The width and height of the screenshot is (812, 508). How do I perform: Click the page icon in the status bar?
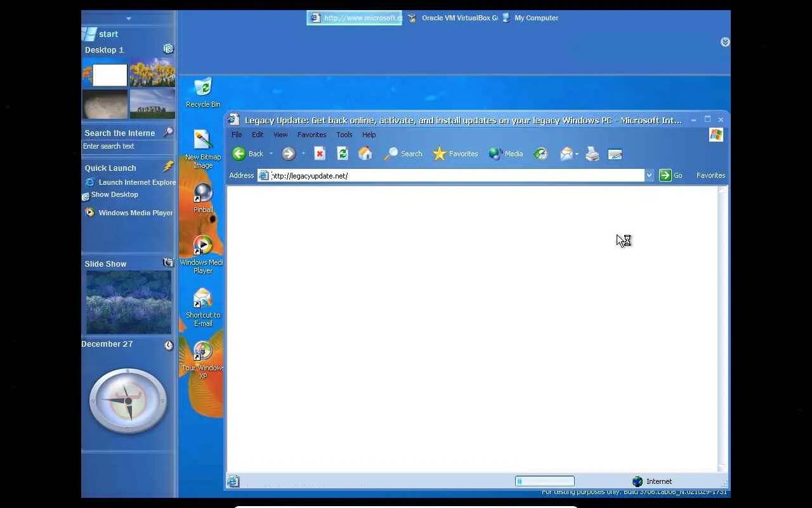pos(233,481)
